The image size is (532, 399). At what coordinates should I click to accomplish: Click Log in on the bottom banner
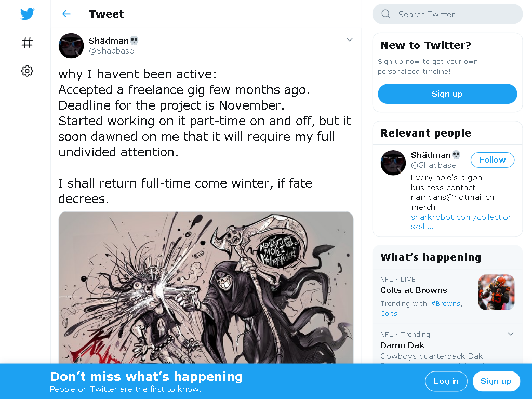pos(446,381)
